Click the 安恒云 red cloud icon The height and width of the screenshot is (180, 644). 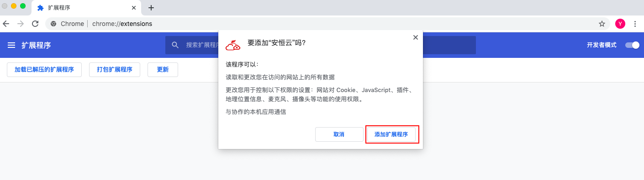coord(233,45)
